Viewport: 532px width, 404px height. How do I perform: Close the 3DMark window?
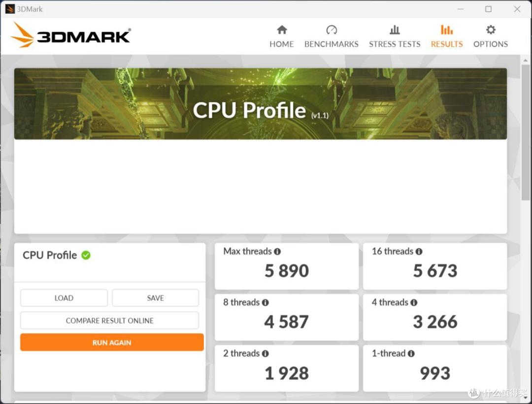point(517,9)
